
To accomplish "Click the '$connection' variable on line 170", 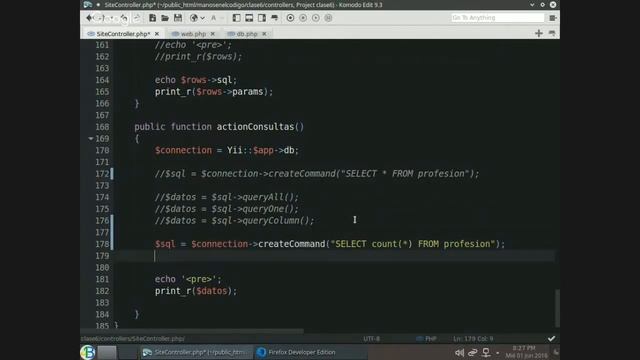I will (x=183, y=150).
